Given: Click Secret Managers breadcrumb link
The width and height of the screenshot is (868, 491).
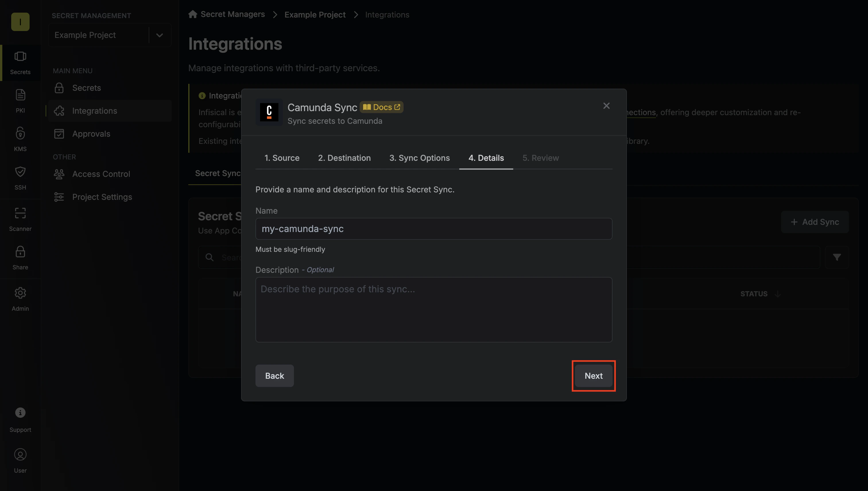Looking at the screenshot, I should [x=232, y=14].
